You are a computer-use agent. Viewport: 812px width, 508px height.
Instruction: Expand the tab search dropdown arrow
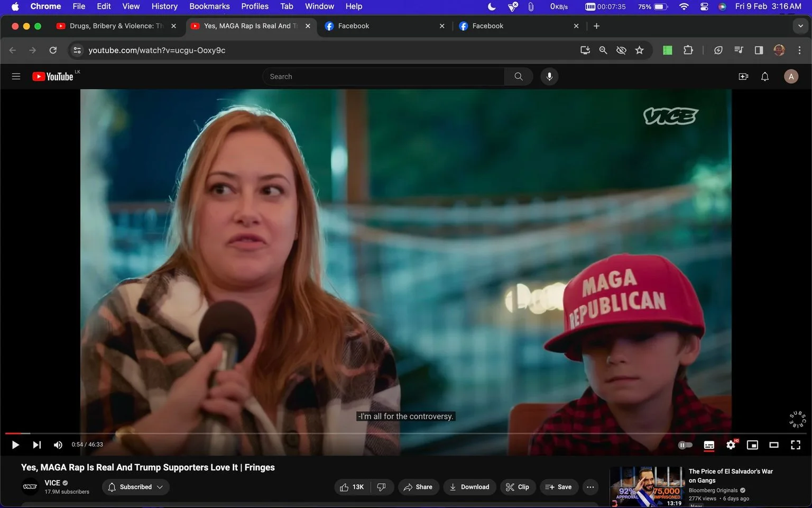tap(800, 26)
